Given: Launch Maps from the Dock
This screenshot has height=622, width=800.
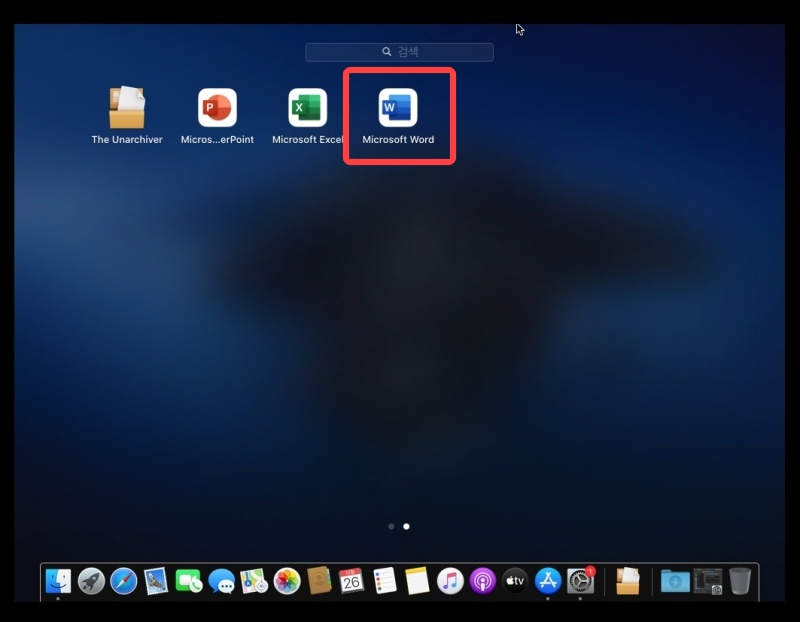Looking at the screenshot, I should pyautogui.click(x=254, y=581).
